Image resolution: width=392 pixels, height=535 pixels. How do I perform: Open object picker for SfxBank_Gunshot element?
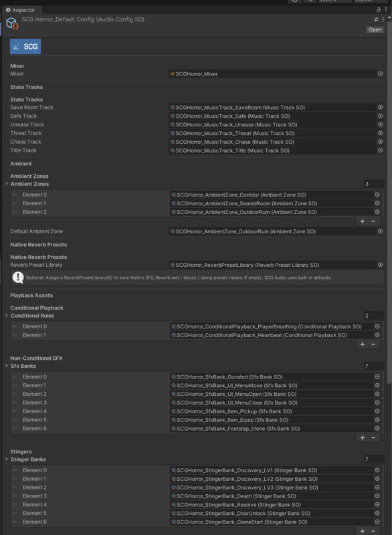(377, 377)
